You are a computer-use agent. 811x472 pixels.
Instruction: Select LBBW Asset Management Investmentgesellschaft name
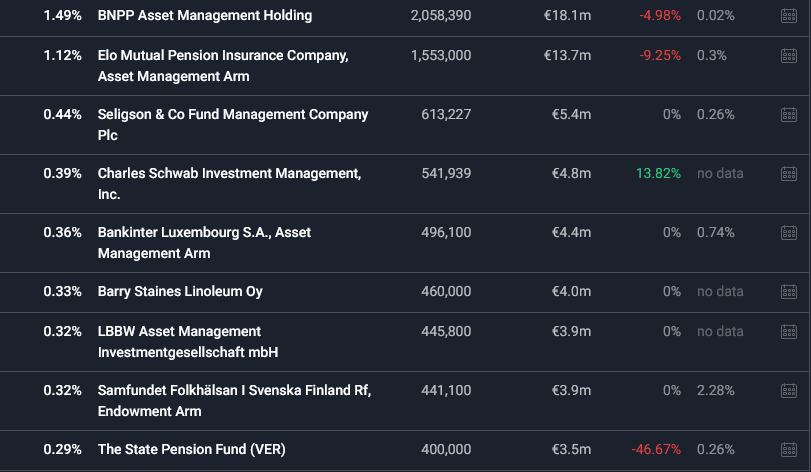tap(188, 341)
